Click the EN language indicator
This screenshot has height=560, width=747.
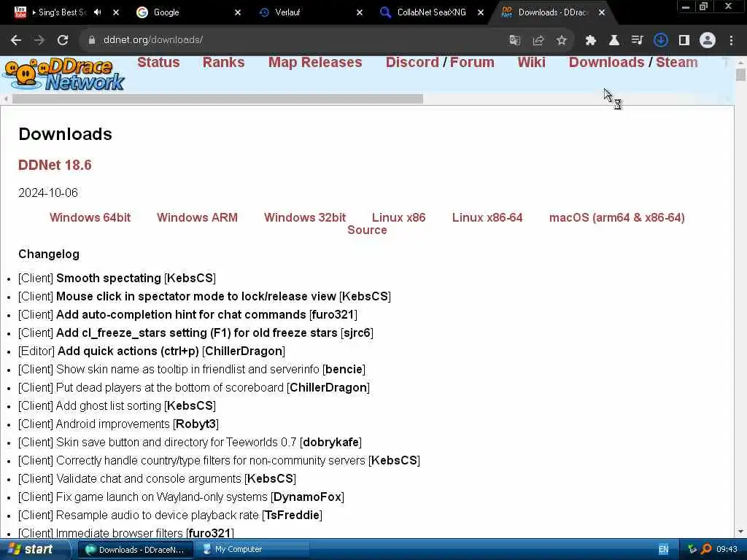click(664, 549)
